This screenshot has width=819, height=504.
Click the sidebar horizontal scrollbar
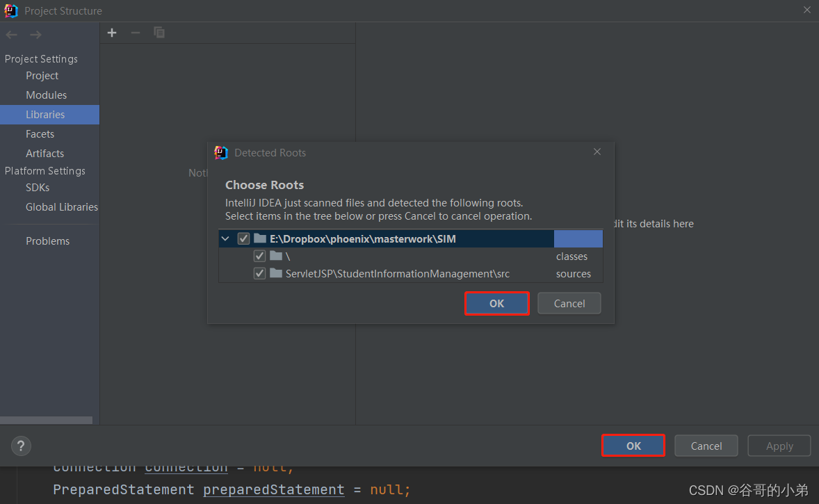tap(46, 421)
